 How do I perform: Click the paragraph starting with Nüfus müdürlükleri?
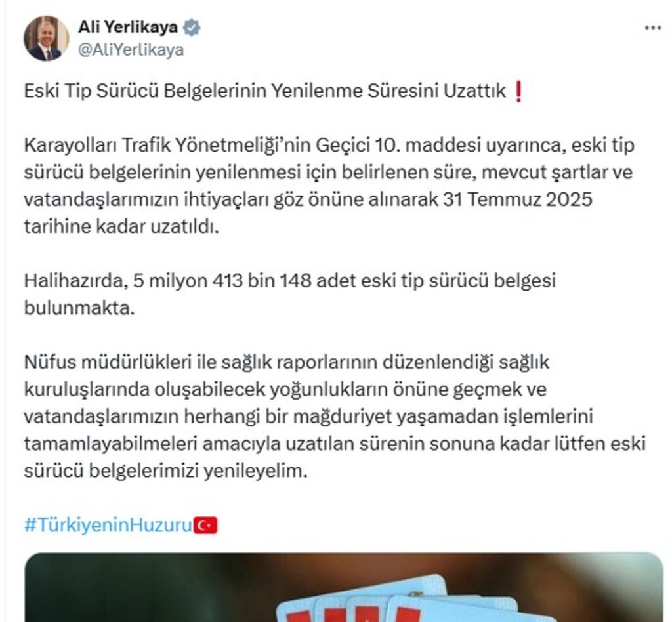(335, 417)
